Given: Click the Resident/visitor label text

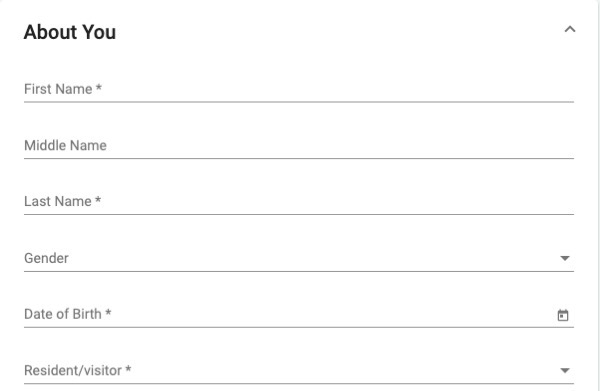Looking at the screenshot, I should pos(73,370).
